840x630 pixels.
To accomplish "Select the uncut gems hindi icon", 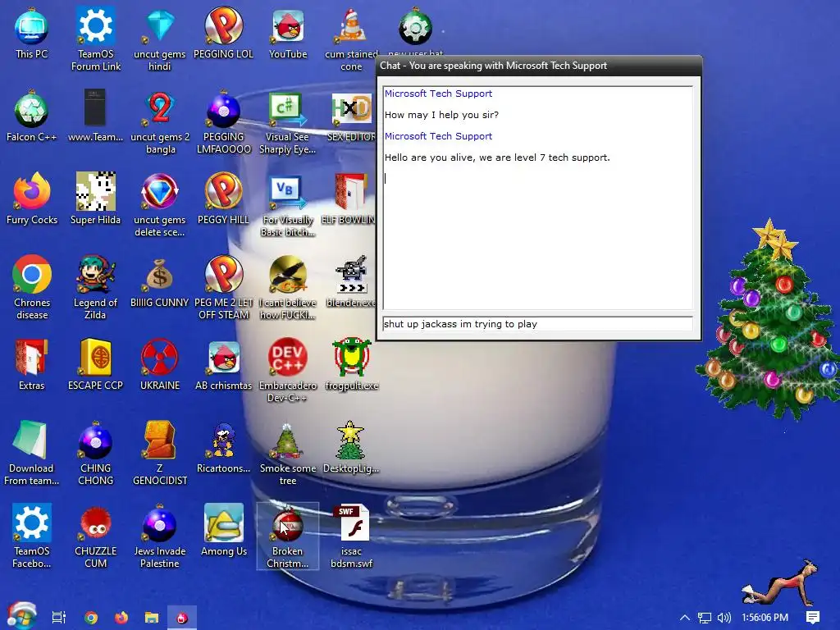I will (x=160, y=39).
